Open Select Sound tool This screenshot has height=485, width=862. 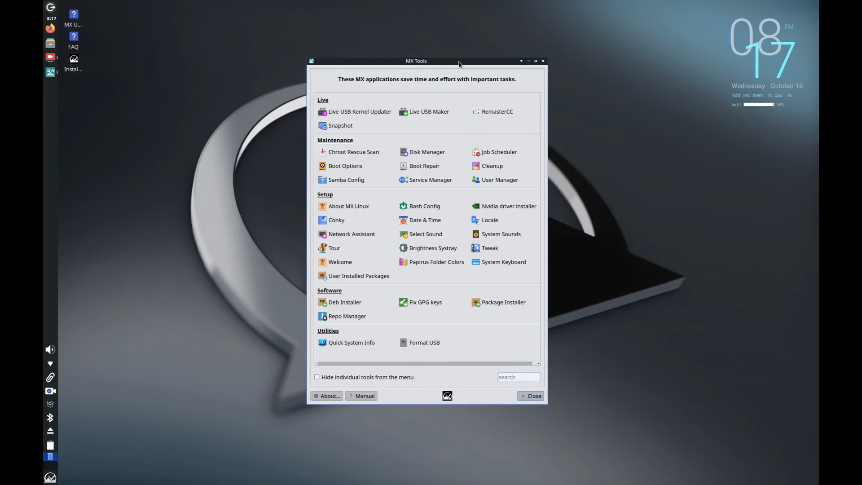tap(421, 234)
